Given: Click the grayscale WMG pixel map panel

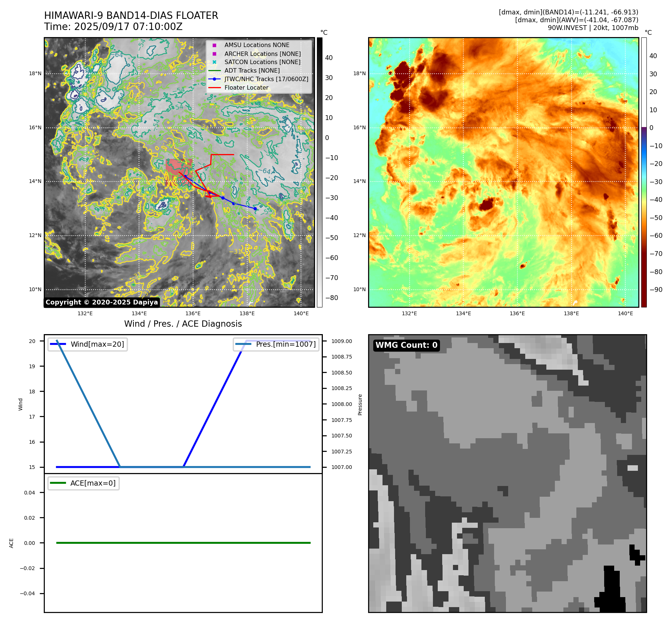Looking at the screenshot, I should 507,474.
